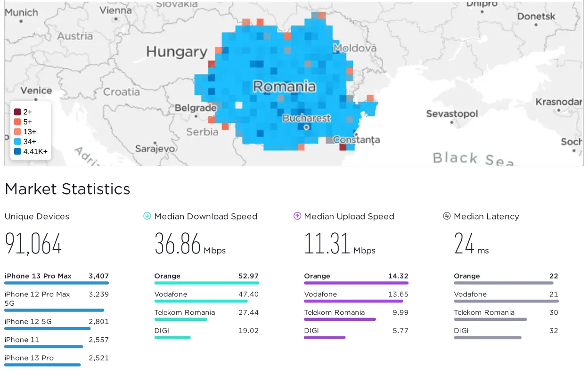
Task: Click the Median Upload Speed title text
Action: pos(349,217)
